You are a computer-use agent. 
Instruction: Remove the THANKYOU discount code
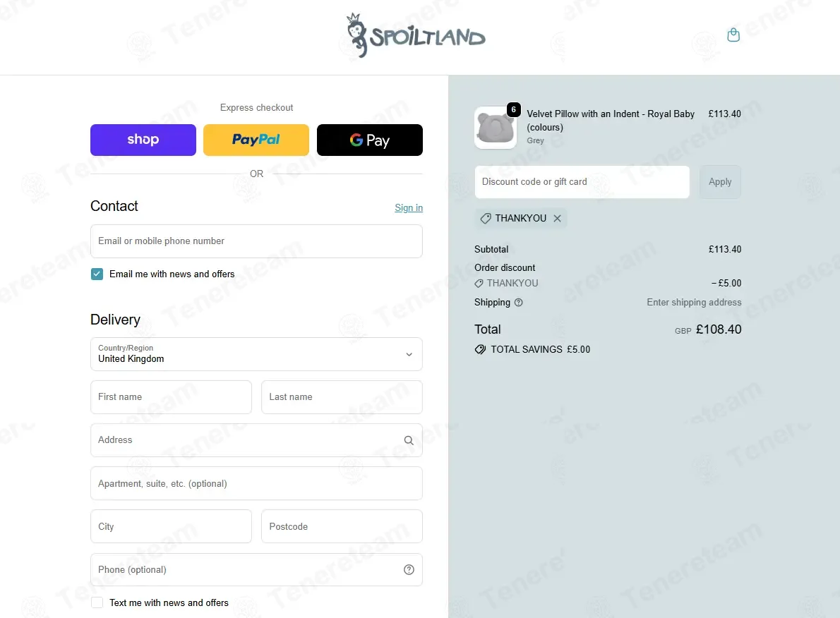pos(557,219)
